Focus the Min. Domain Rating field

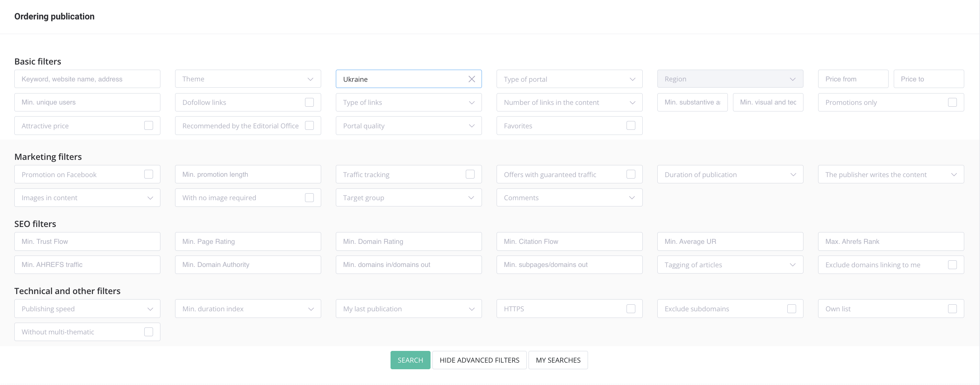(409, 241)
